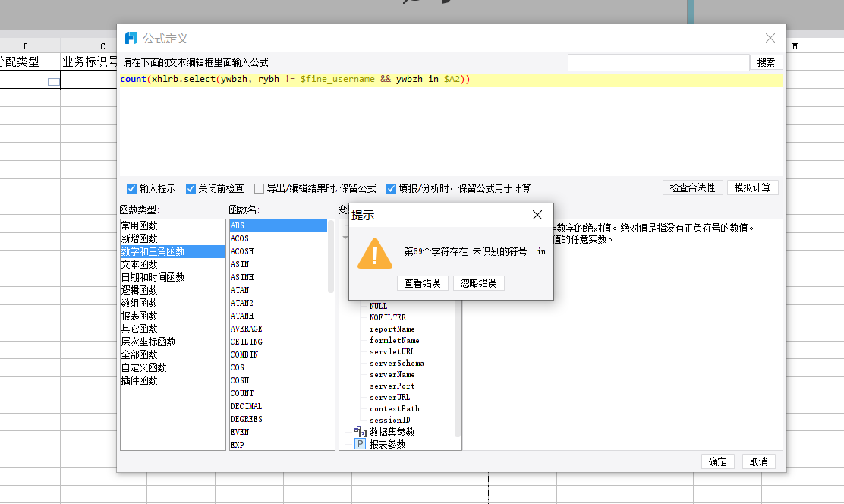This screenshot has height=504, width=844.
Task: Select ATAN2 in function name list
Action: 279,303
